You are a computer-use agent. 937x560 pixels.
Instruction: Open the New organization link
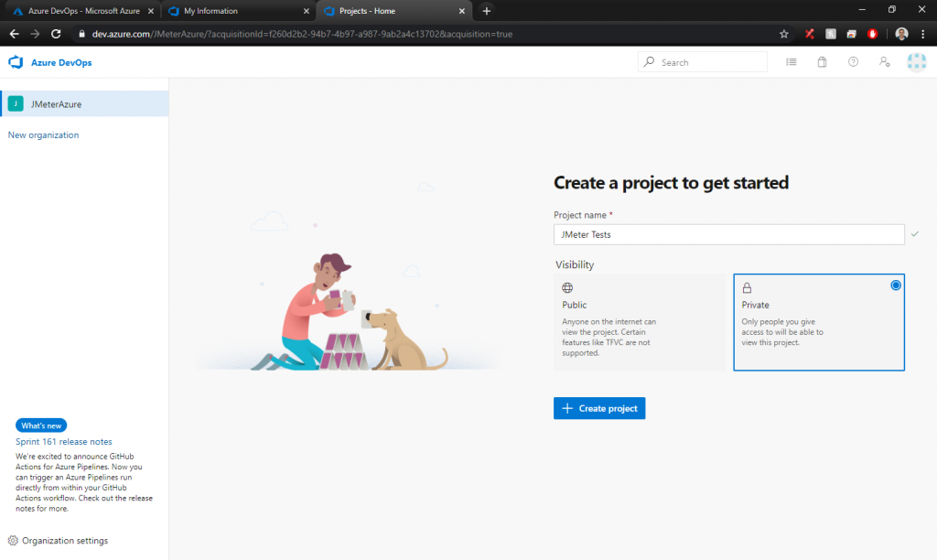pyautogui.click(x=43, y=135)
